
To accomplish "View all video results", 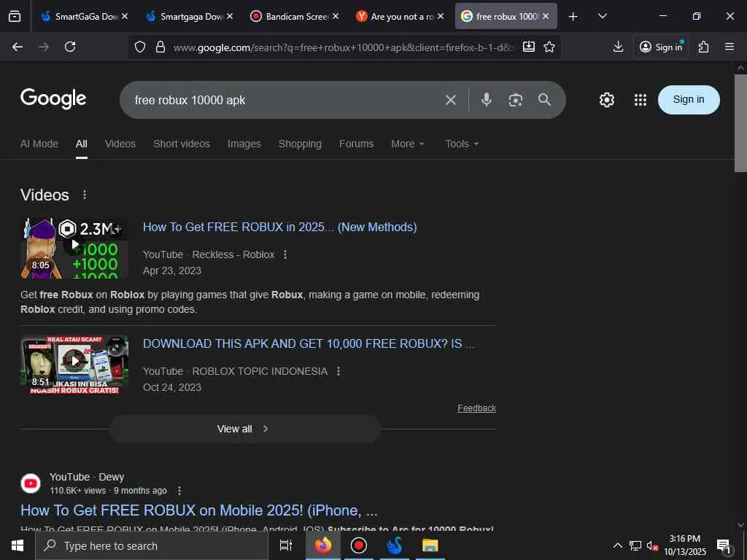I will click(x=245, y=429).
